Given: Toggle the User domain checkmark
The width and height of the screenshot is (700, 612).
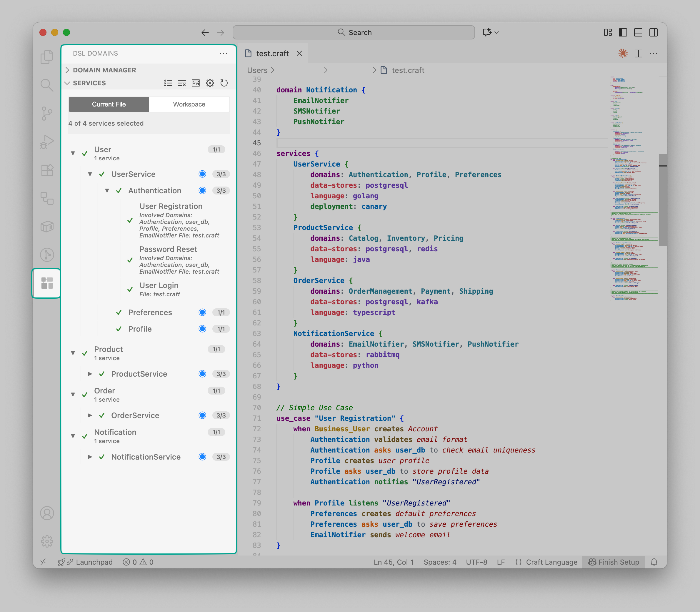Looking at the screenshot, I should [x=85, y=153].
